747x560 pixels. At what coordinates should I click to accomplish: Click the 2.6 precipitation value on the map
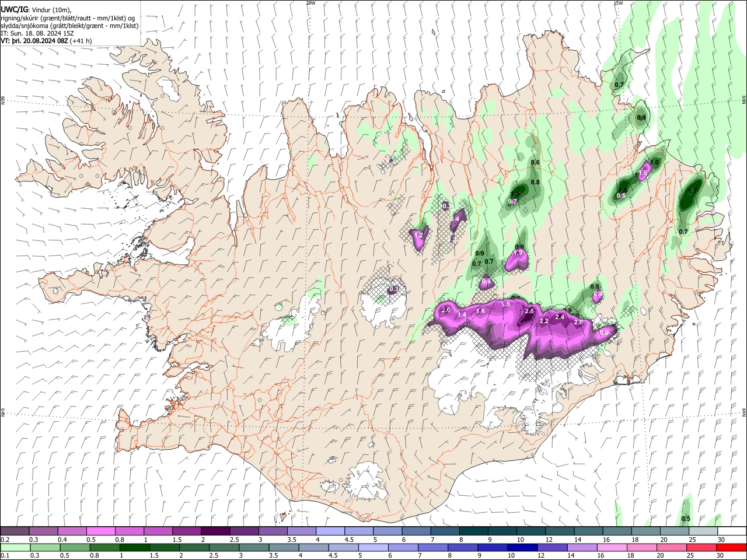tap(529, 311)
